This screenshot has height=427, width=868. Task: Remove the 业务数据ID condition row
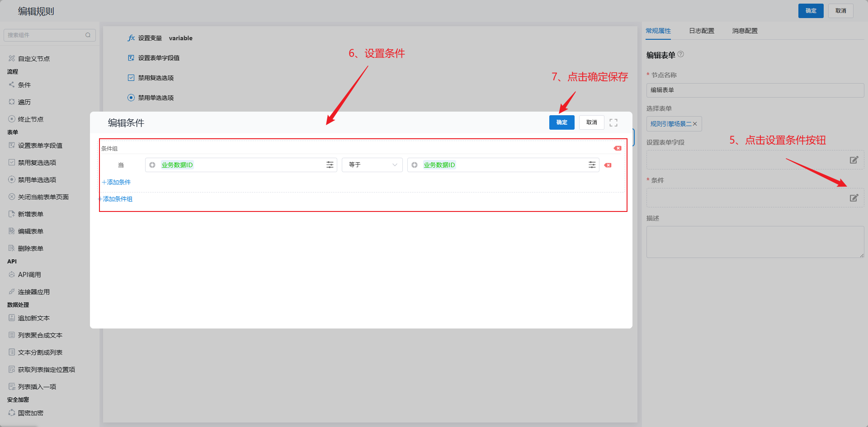(x=608, y=165)
